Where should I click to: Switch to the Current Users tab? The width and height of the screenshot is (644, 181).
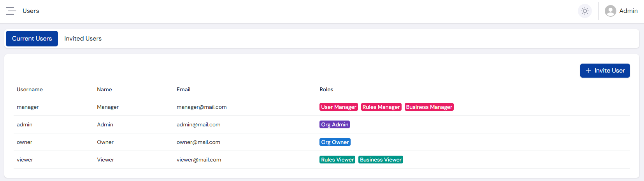(32, 39)
